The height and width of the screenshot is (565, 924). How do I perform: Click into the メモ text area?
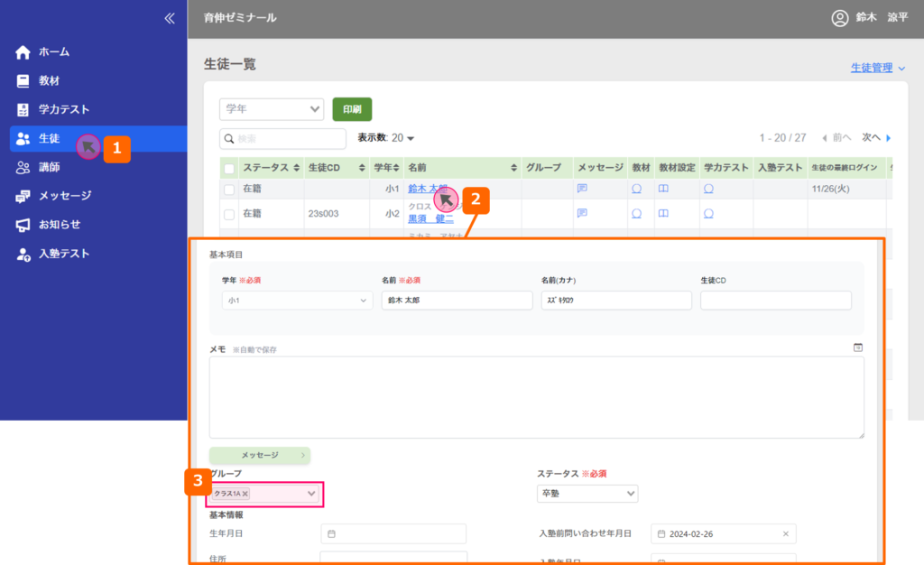coord(536,397)
